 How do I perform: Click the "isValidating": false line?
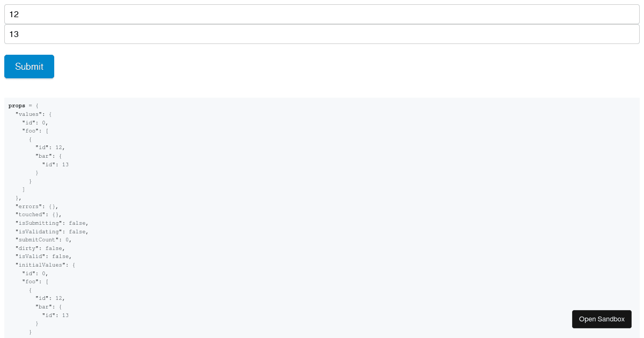pos(52,231)
